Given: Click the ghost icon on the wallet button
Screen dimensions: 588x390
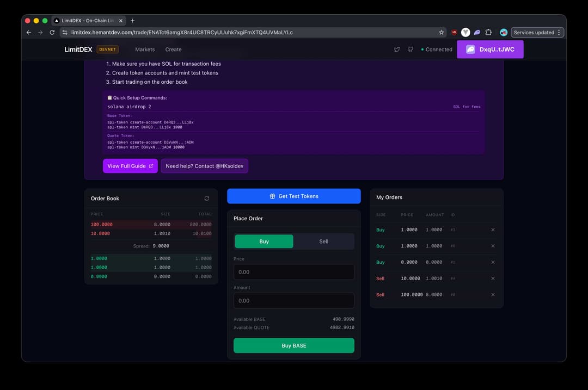Looking at the screenshot, I should [x=470, y=49].
